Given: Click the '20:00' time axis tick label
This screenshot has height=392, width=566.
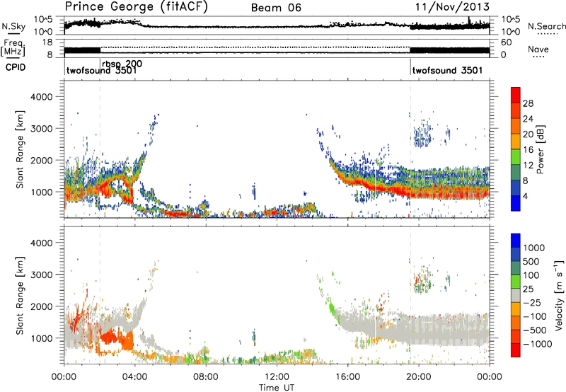Looking at the screenshot, I should [x=418, y=377].
